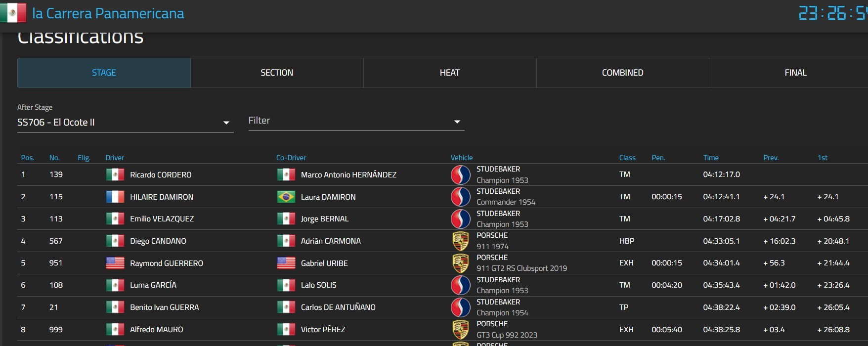
Task: Switch to the SECTION tab
Action: tap(277, 73)
